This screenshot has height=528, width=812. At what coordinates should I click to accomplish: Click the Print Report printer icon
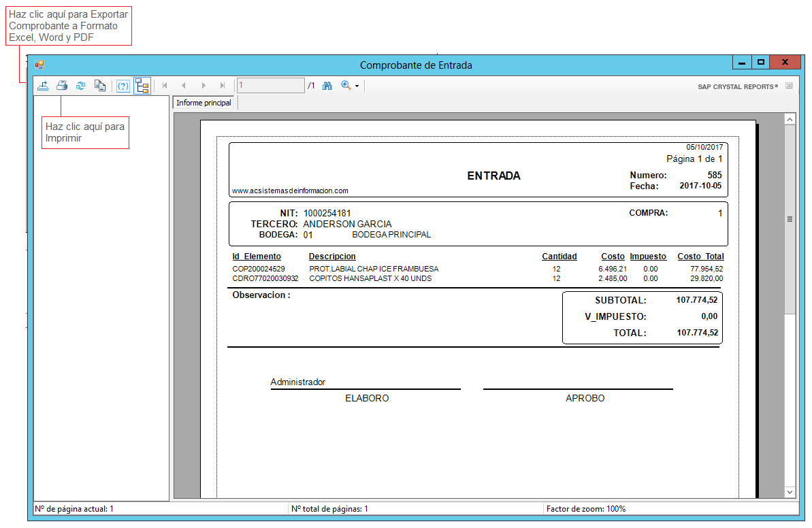click(x=62, y=86)
